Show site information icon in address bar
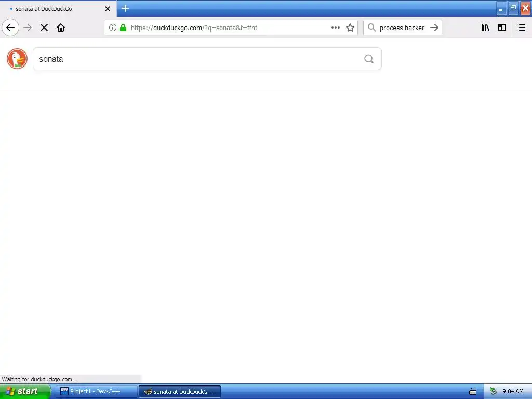This screenshot has height=399, width=532. 113,28
